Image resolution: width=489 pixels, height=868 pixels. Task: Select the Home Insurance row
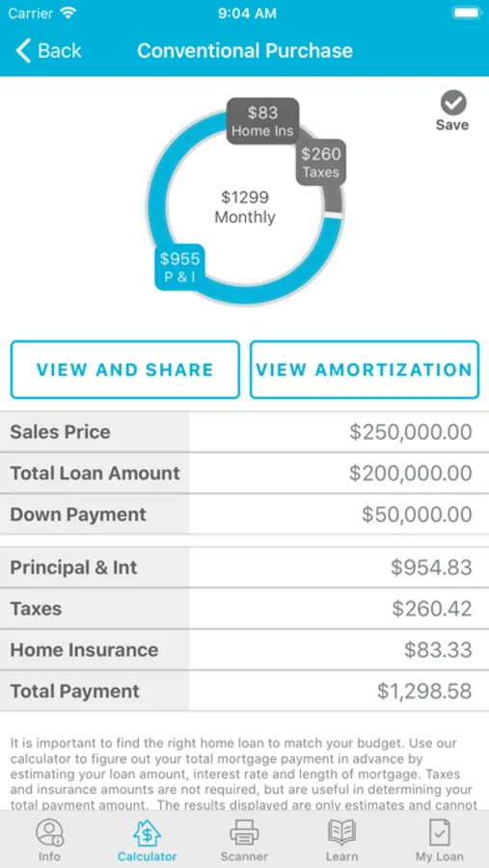pos(244,649)
